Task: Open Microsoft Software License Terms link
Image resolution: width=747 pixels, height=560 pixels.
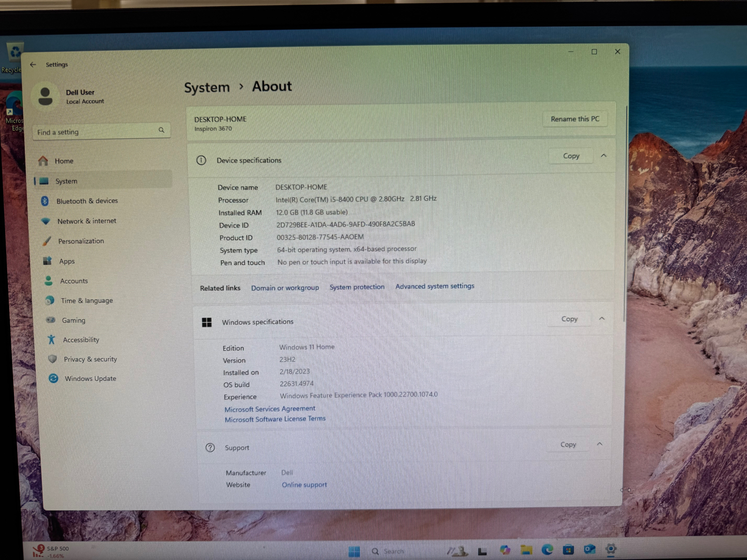Action: coord(275,419)
